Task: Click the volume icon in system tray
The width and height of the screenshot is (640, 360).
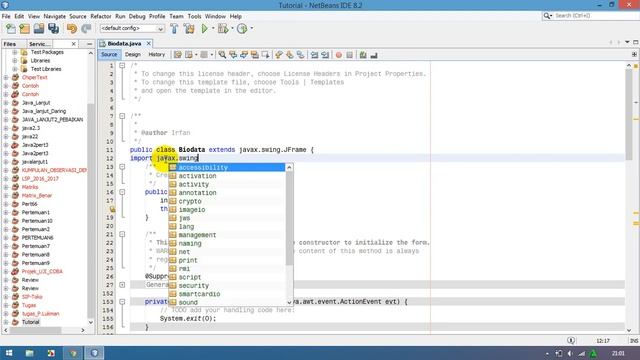Action: point(570,353)
